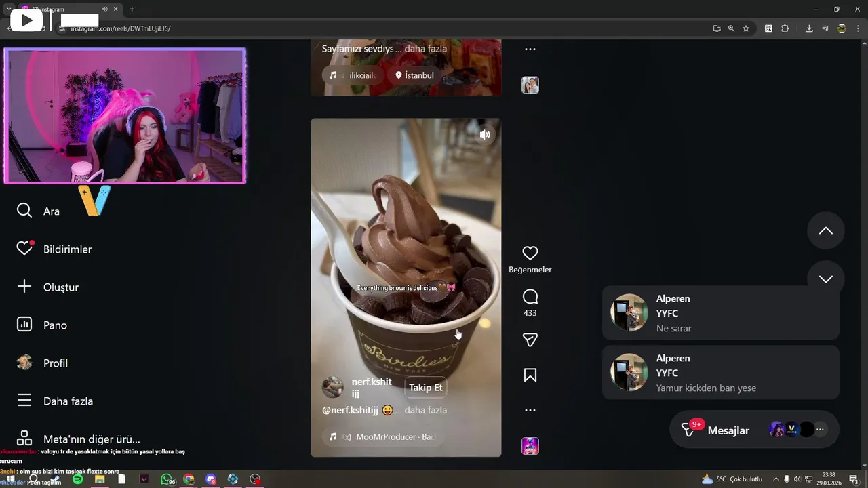Share the ice cream reel via paper-plane icon
This screenshot has width=868, height=488.
[530, 340]
